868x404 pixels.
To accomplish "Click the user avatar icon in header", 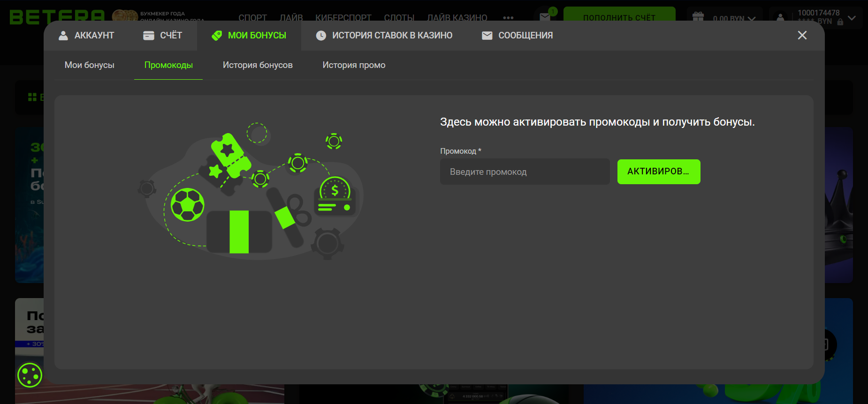I will [x=780, y=17].
